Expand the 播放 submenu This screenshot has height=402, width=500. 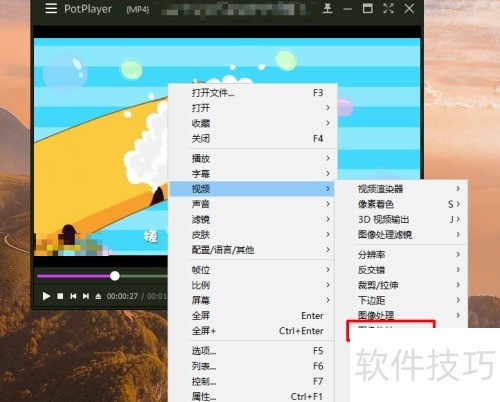(x=253, y=158)
